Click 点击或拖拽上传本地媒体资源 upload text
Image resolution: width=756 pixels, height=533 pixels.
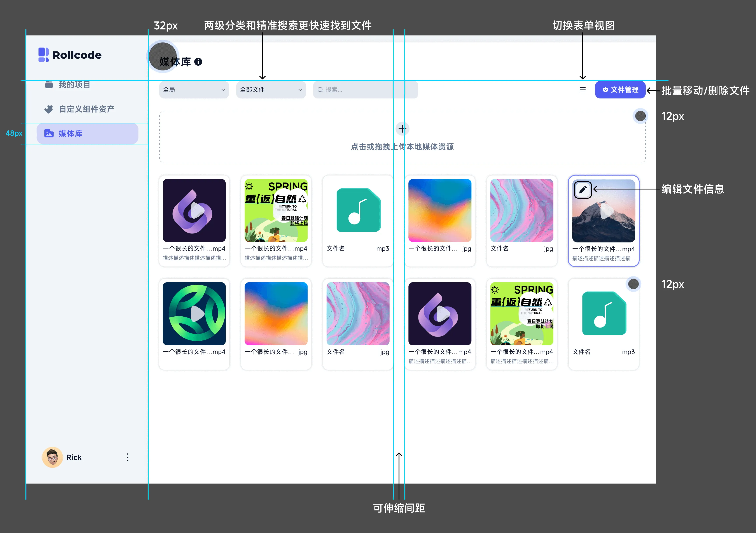click(402, 147)
